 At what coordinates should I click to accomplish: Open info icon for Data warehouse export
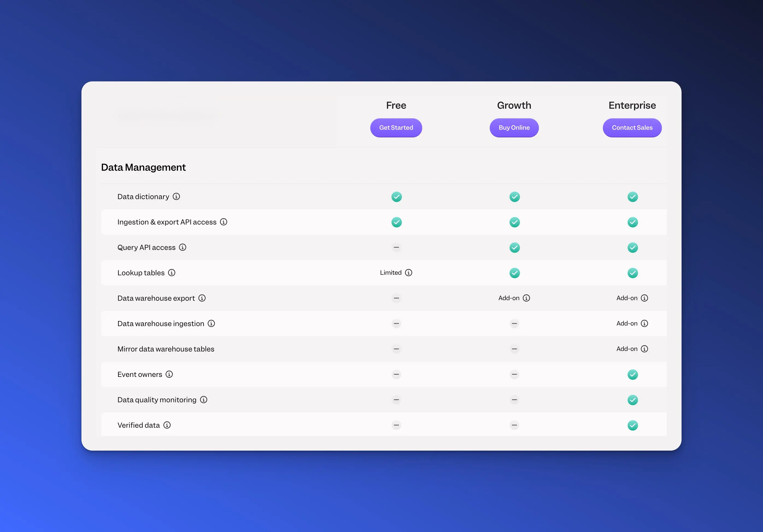[202, 298]
